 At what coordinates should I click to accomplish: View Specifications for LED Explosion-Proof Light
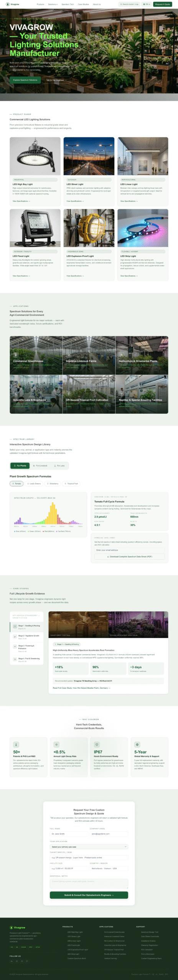pyautogui.click(x=75, y=276)
